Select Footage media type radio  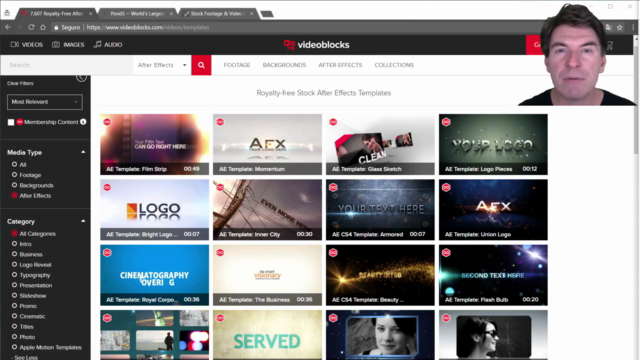pos(14,175)
